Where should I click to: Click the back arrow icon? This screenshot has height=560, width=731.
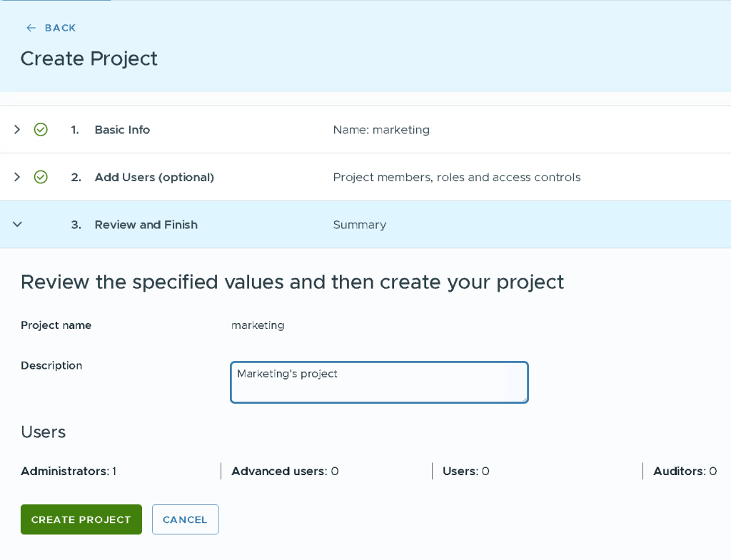pos(31,28)
